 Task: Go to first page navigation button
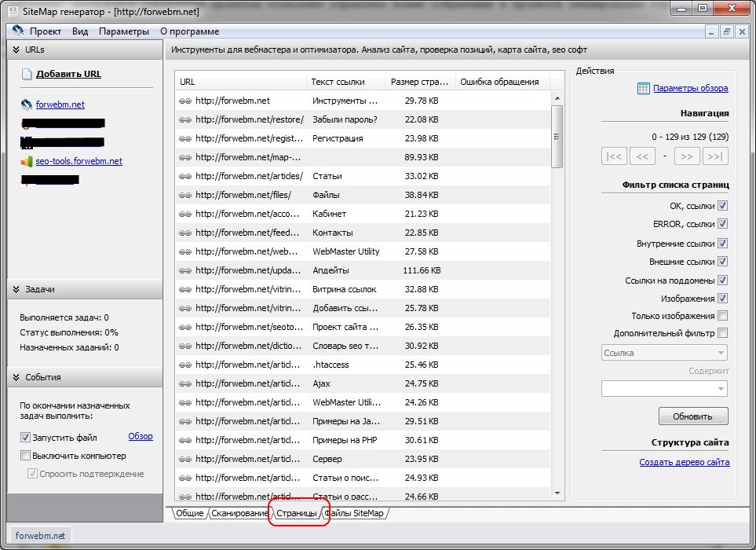(614, 156)
